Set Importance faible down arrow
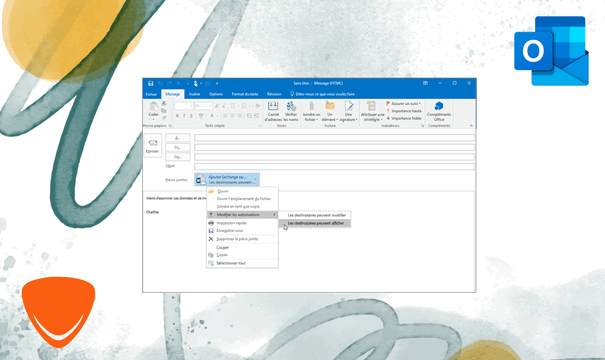 coord(388,118)
